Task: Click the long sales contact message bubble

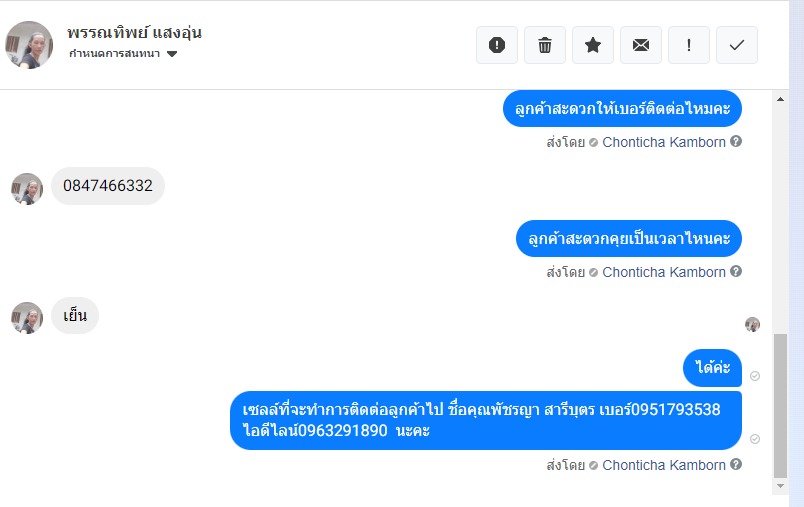Action: tap(486, 420)
